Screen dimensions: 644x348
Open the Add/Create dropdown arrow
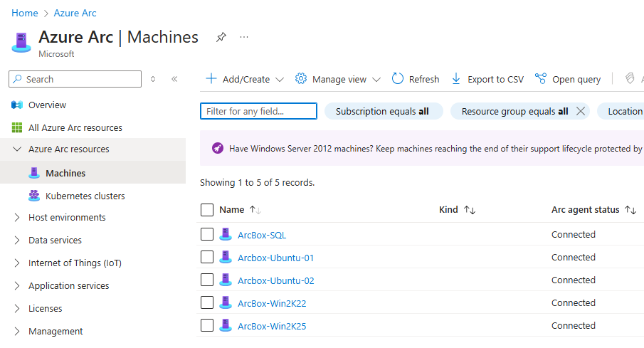(280, 79)
